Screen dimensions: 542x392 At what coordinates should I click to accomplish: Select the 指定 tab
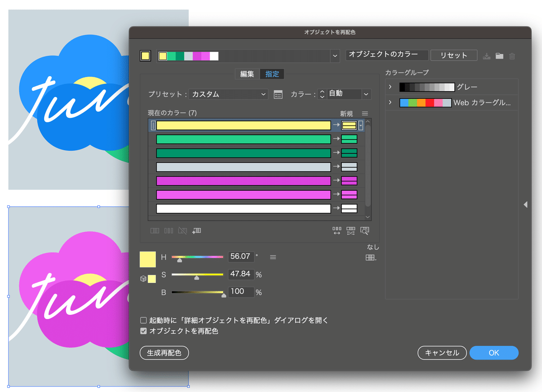point(272,74)
